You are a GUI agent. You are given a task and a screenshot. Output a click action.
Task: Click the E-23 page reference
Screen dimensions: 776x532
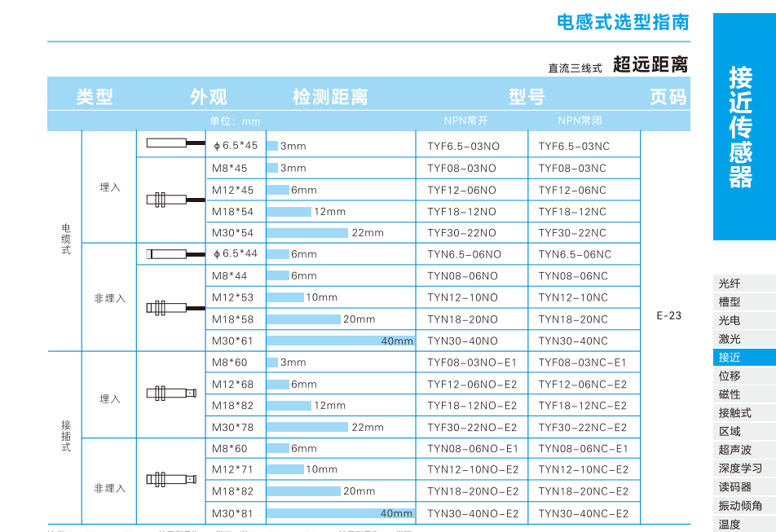668,315
